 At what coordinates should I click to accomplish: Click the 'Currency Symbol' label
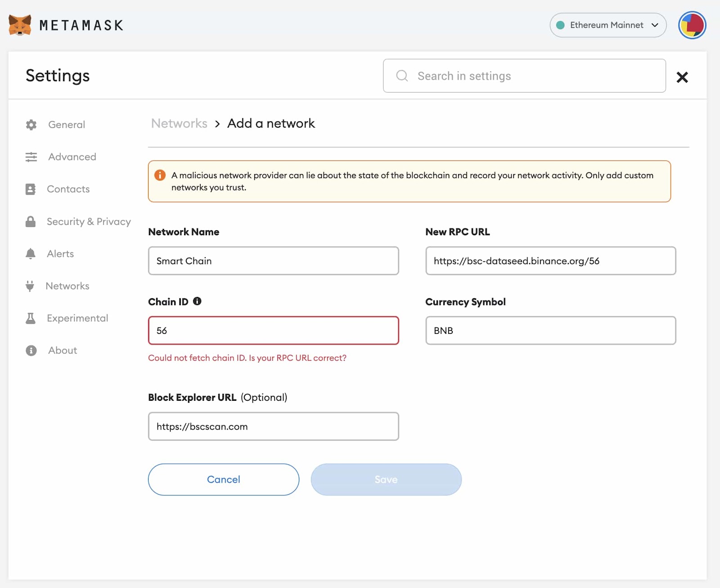pos(465,302)
